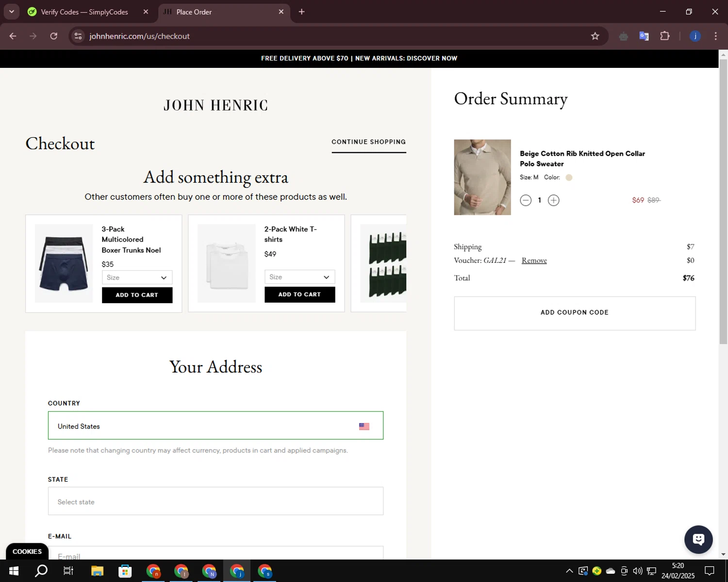728x582 pixels.
Task: Decrease sweater quantity with minus icon
Action: 526,200
